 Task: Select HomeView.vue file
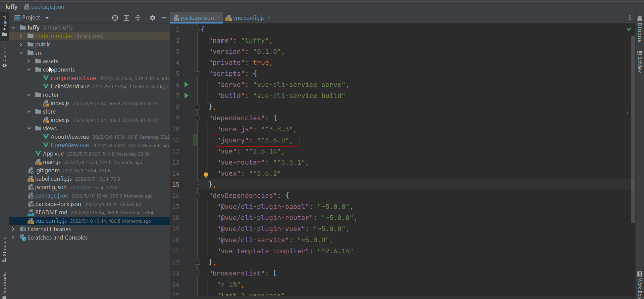[69, 145]
